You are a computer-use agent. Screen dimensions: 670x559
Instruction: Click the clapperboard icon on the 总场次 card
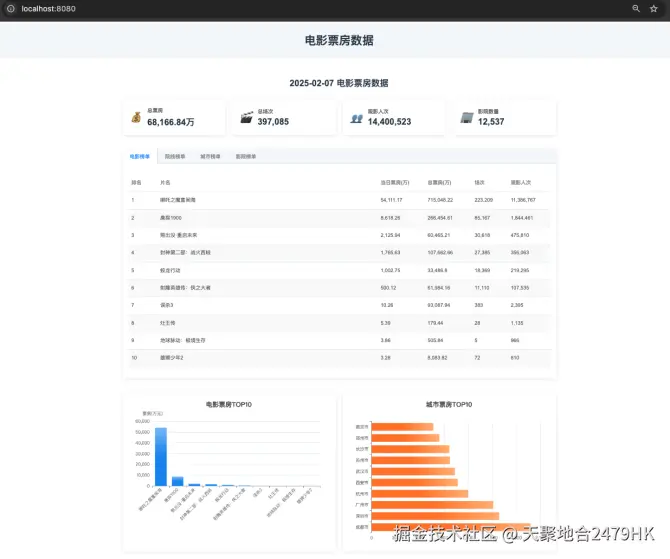click(247, 118)
